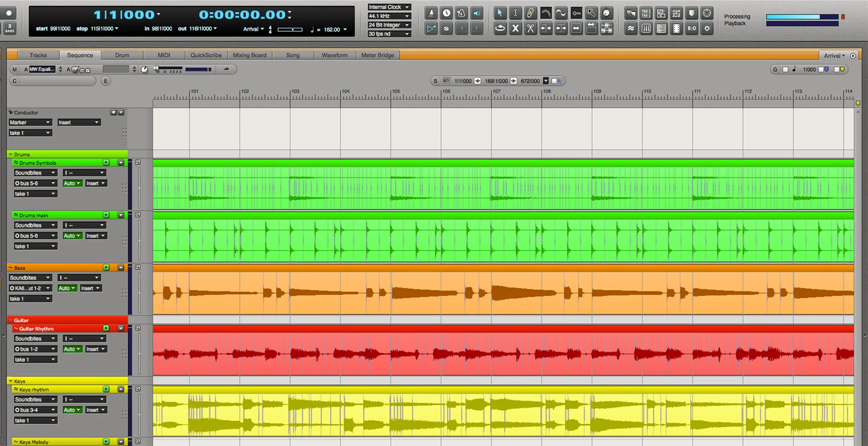The width and height of the screenshot is (868, 446).
Task: Open the Tracks window TRK-1 TRK-2 icon
Action: point(646,13)
